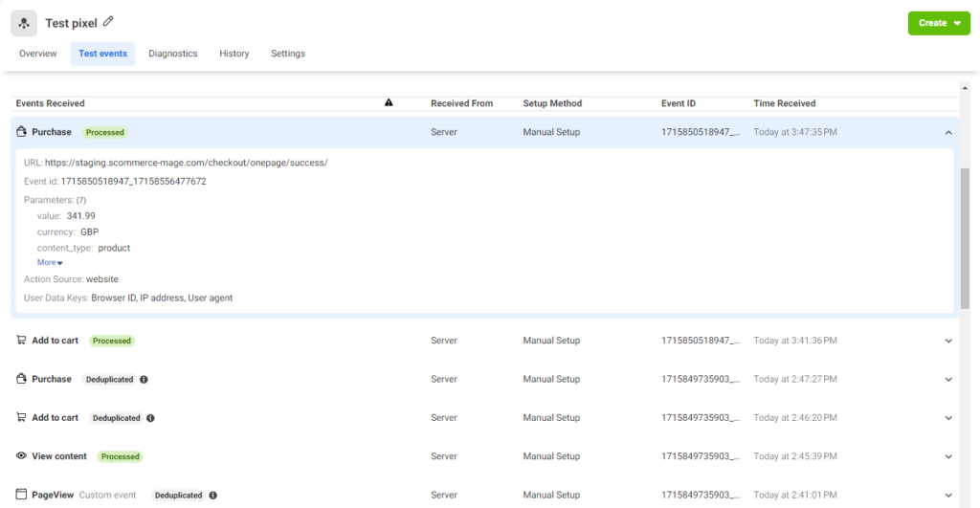The width and height of the screenshot is (980, 508).
Task: Switch to the Diagnostics tab
Action: [x=173, y=54]
